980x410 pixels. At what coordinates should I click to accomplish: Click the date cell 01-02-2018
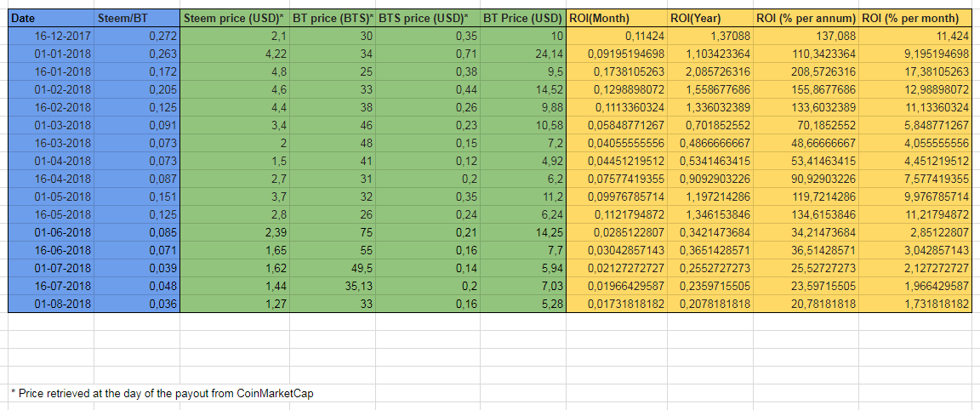pyautogui.click(x=51, y=89)
